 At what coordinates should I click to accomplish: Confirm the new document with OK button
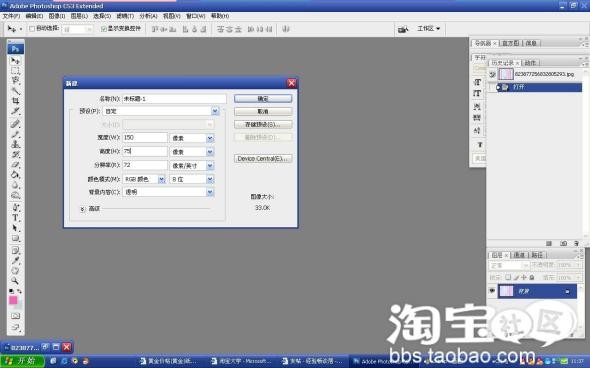pos(263,99)
